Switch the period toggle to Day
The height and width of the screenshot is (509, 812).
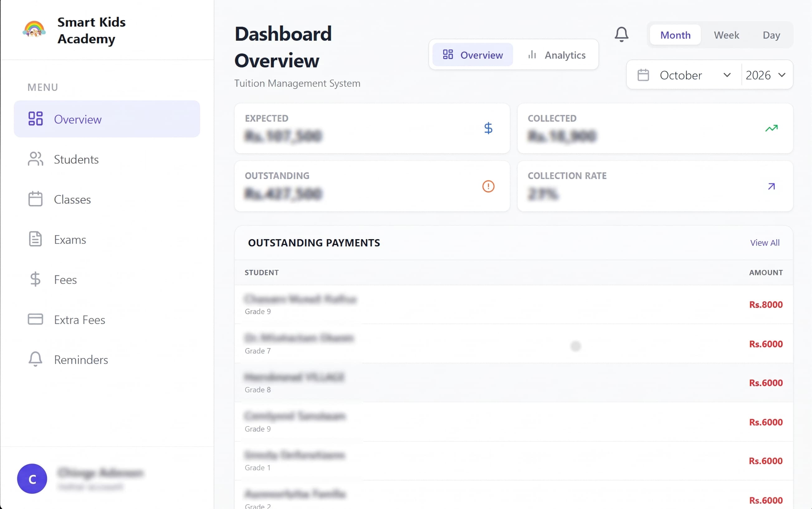771,35
